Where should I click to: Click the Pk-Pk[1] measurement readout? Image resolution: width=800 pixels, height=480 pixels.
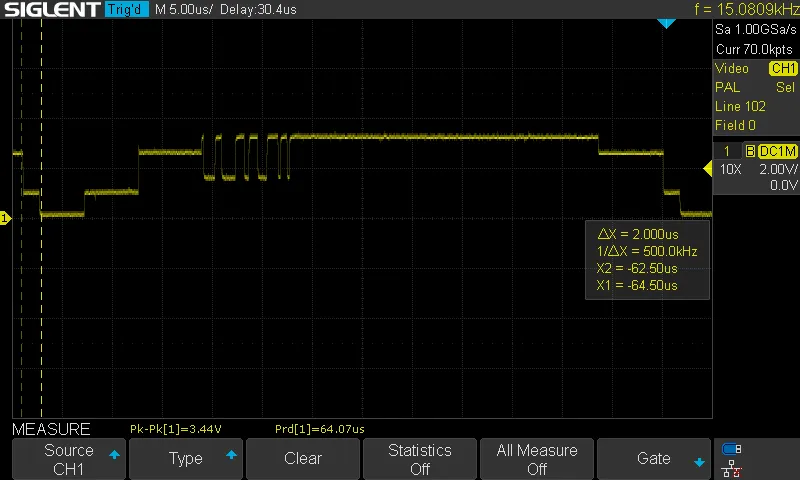175,429
